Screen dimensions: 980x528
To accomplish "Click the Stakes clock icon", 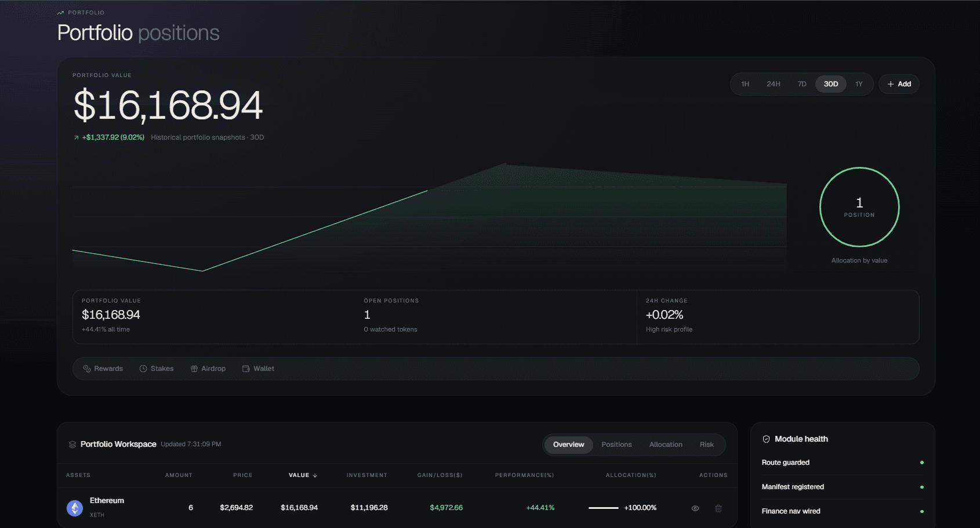I will 143,369.
